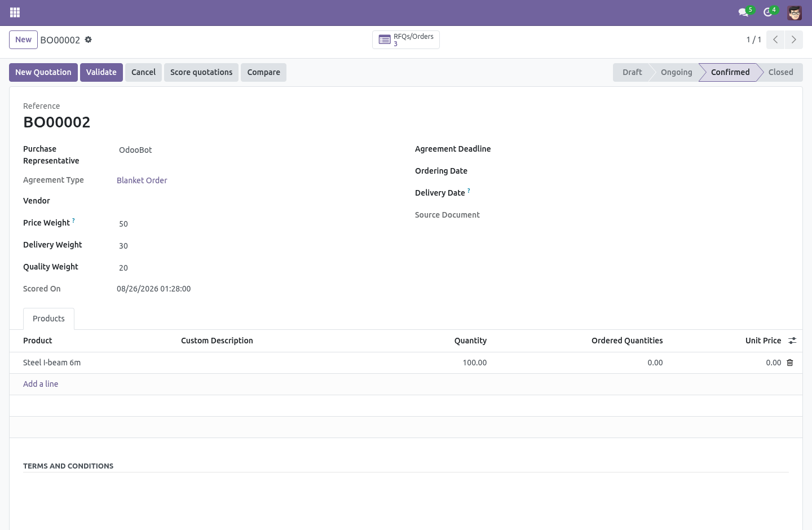Show the Delivery Date help tooltip
Image resolution: width=812 pixels, height=530 pixels.
(469, 191)
